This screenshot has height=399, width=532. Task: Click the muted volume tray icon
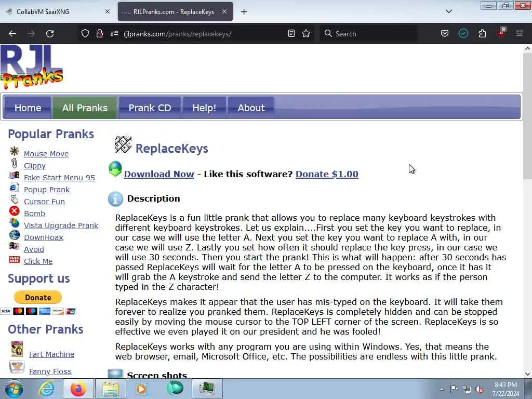480,390
